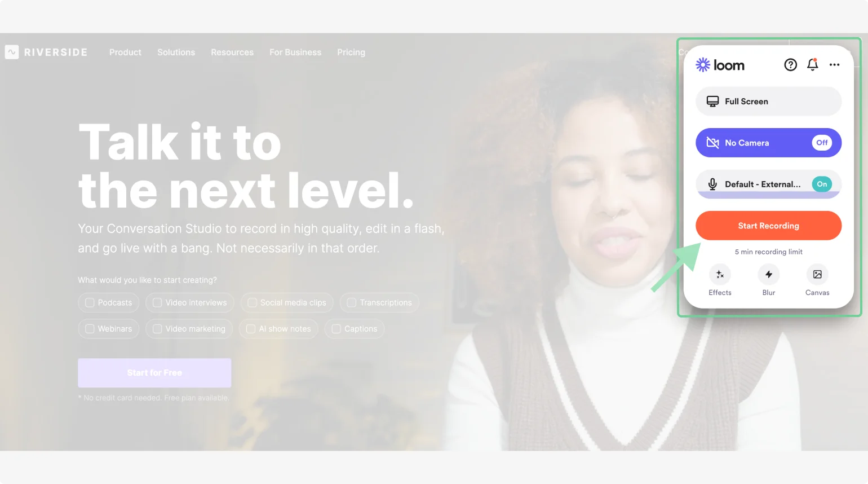Open the Canvas image icon
868x484 pixels.
coord(817,275)
